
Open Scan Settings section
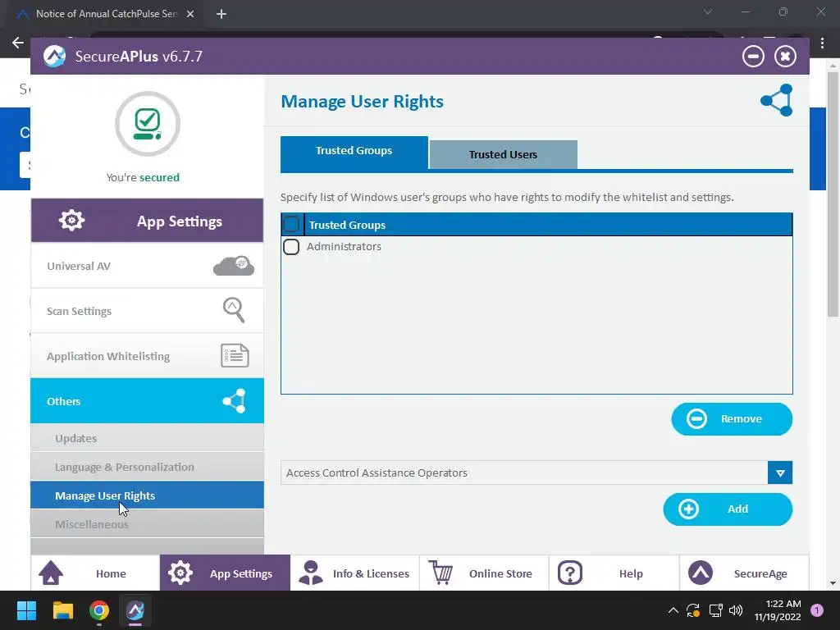(x=148, y=311)
